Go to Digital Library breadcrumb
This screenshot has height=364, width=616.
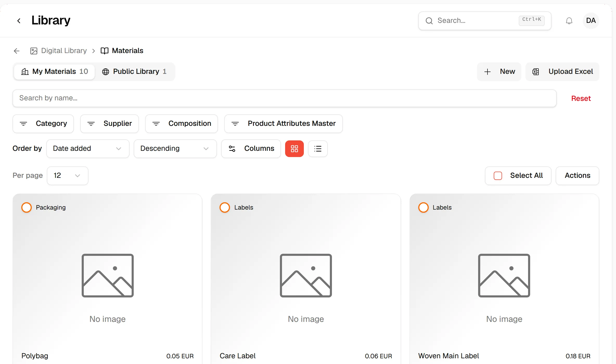coord(64,51)
